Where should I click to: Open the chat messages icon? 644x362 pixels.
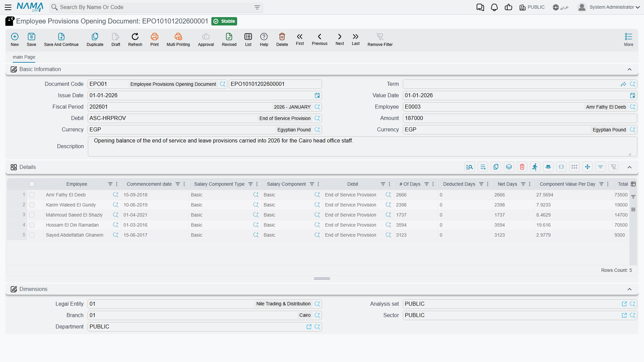(x=480, y=7)
